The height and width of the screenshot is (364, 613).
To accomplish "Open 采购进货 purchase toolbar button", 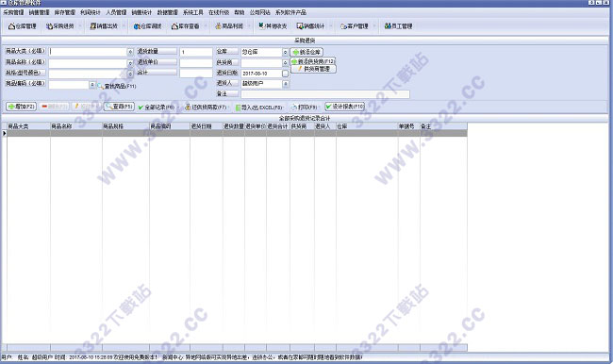I will 60,26.
